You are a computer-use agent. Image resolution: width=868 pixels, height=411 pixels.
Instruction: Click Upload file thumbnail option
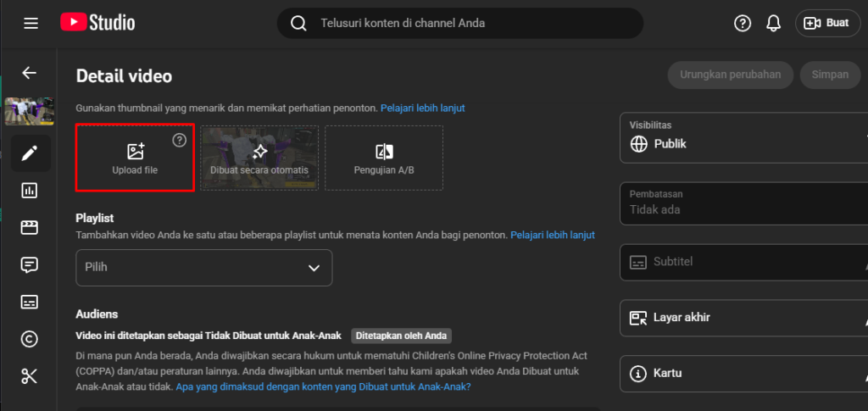(x=135, y=158)
